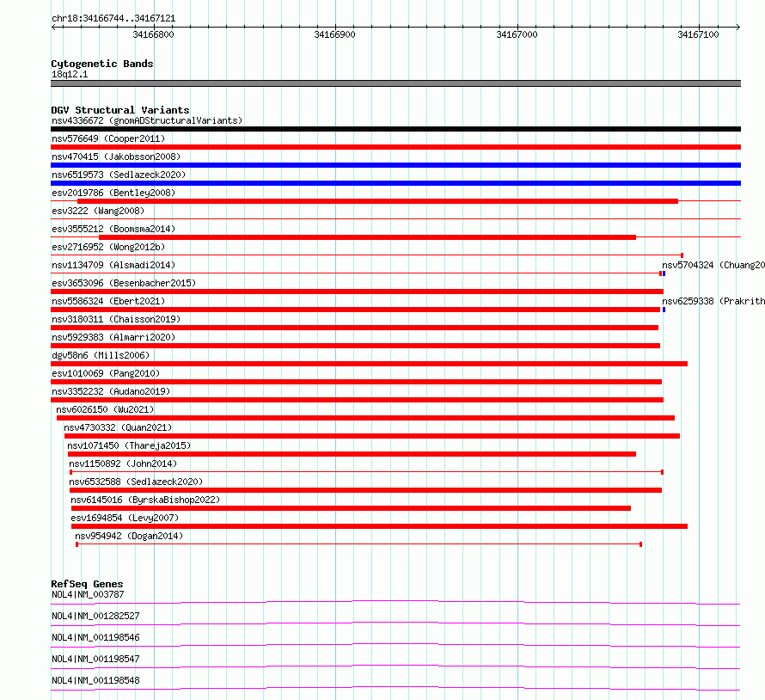The width and height of the screenshot is (765, 700).
Task: Open the RefSeq Genes track title
Action: click(x=87, y=584)
